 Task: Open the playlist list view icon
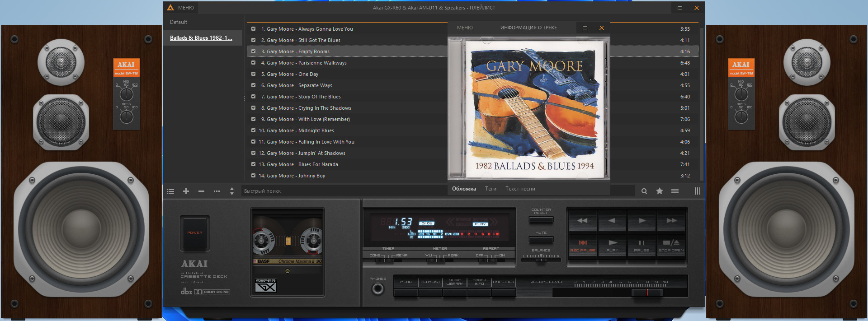click(x=170, y=191)
